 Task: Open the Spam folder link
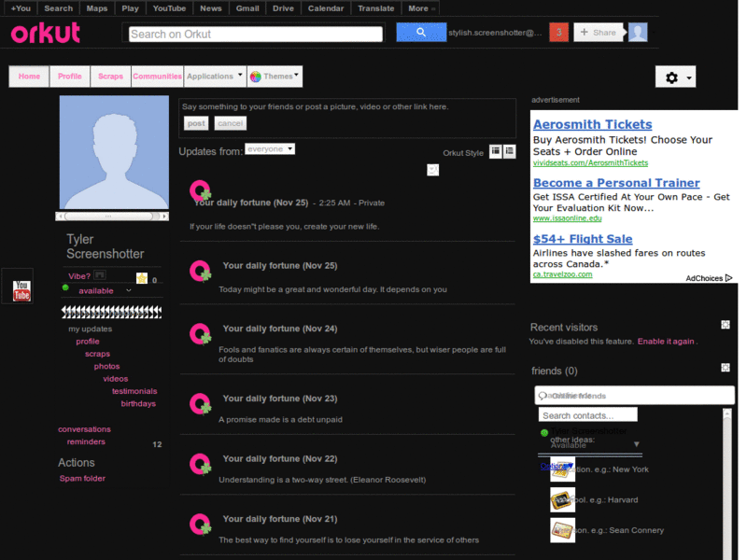(x=82, y=479)
